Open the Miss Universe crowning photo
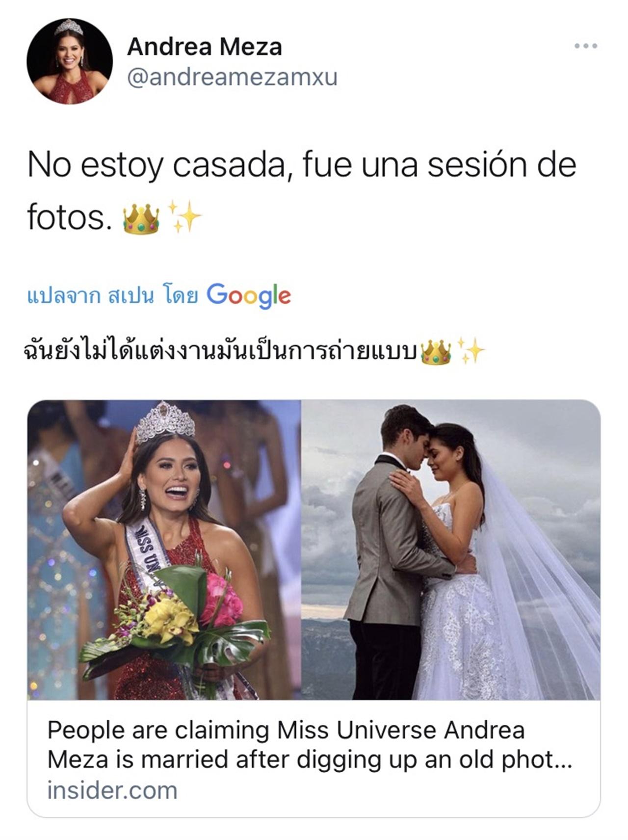The image size is (628, 840). coord(164,550)
